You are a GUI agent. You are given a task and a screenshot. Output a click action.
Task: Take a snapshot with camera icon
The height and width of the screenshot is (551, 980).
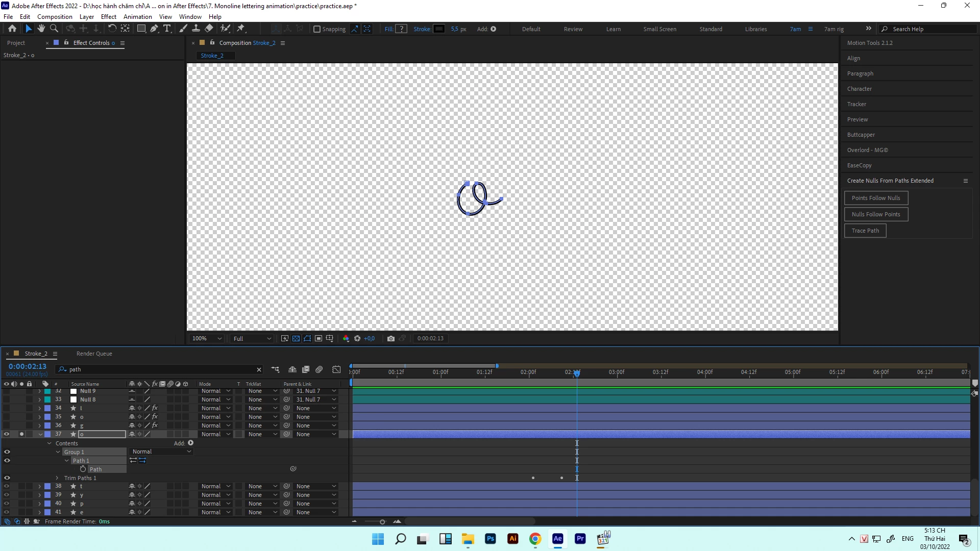pyautogui.click(x=391, y=338)
